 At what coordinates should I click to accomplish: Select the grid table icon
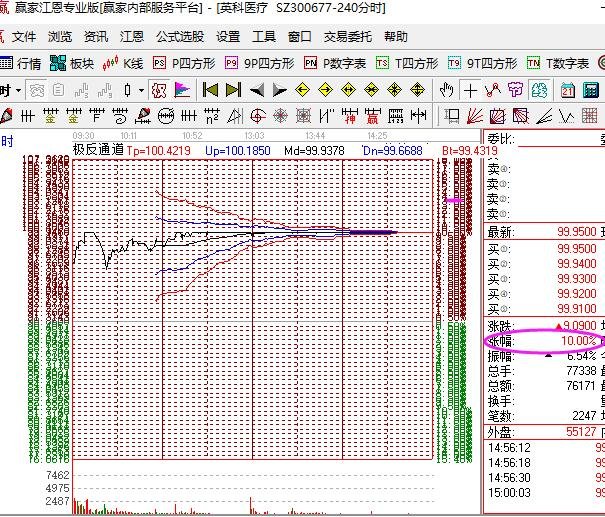click(x=590, y=115)
